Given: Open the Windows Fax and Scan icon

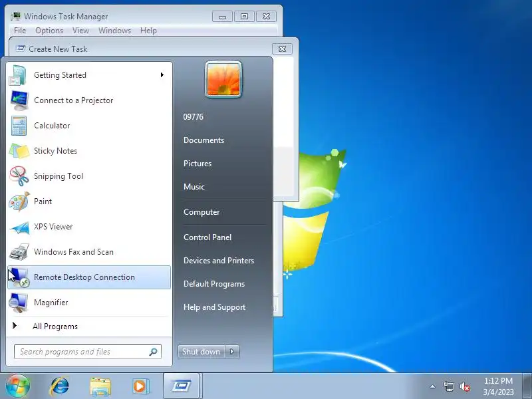Looking at the screenshot, I should [19, 252].
